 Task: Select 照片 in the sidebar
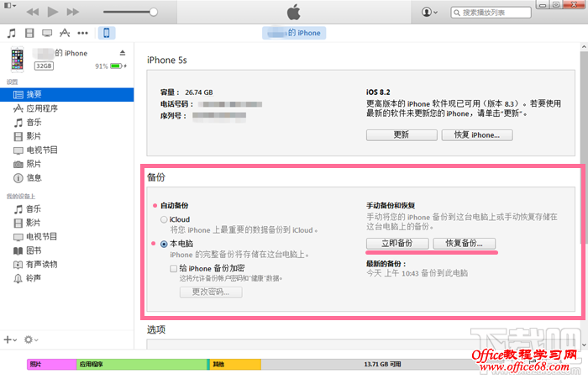[x=66, y=164]
